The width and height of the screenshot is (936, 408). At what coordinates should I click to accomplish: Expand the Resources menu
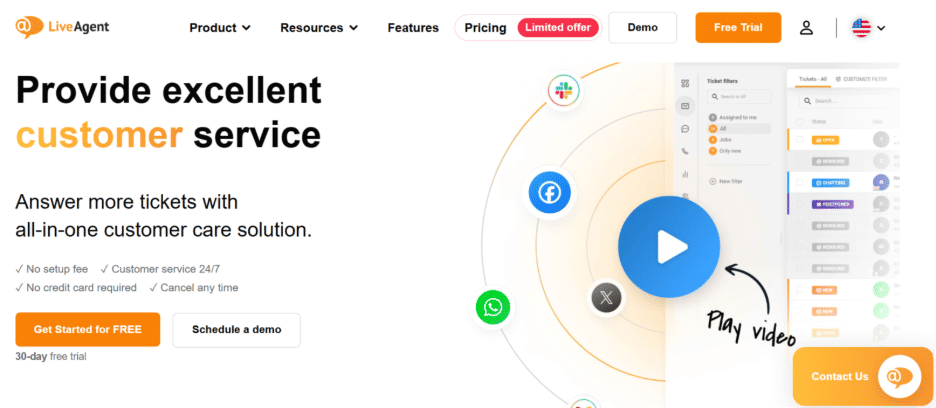pos(319,27)
